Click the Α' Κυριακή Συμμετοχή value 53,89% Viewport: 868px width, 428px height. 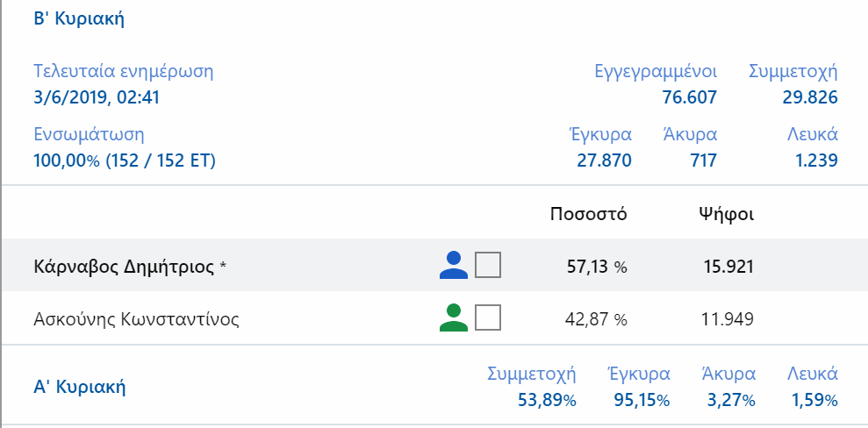click(544, 400)
